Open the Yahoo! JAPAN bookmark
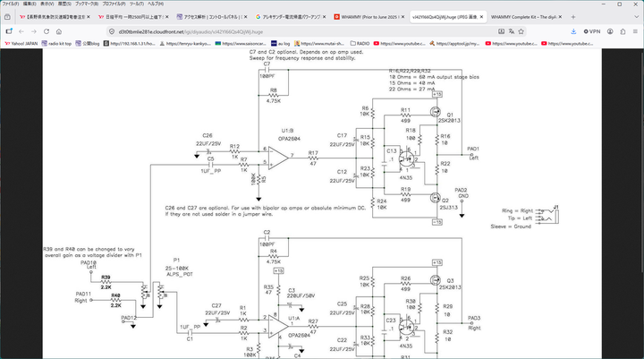Image resolution: width=644 pixels, height=359 pixels. [21, 43]
